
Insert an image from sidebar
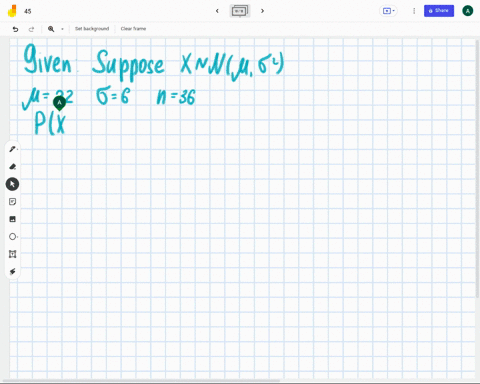(12, 219)
